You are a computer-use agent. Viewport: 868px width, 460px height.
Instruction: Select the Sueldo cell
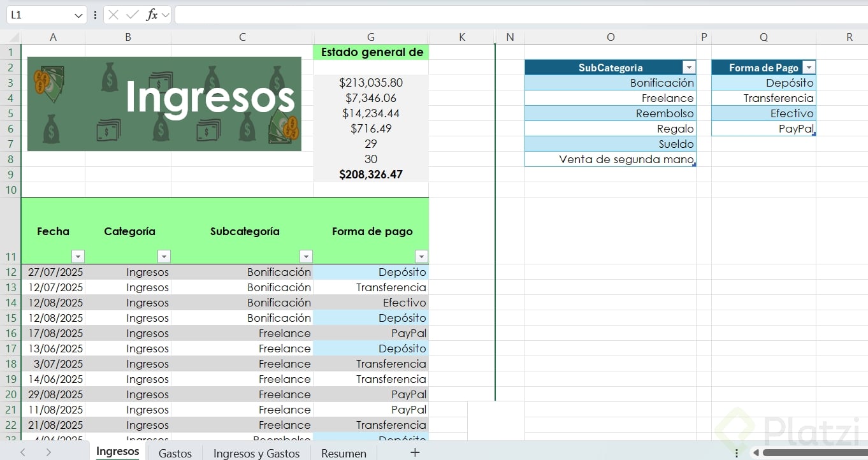click(611, 144)
